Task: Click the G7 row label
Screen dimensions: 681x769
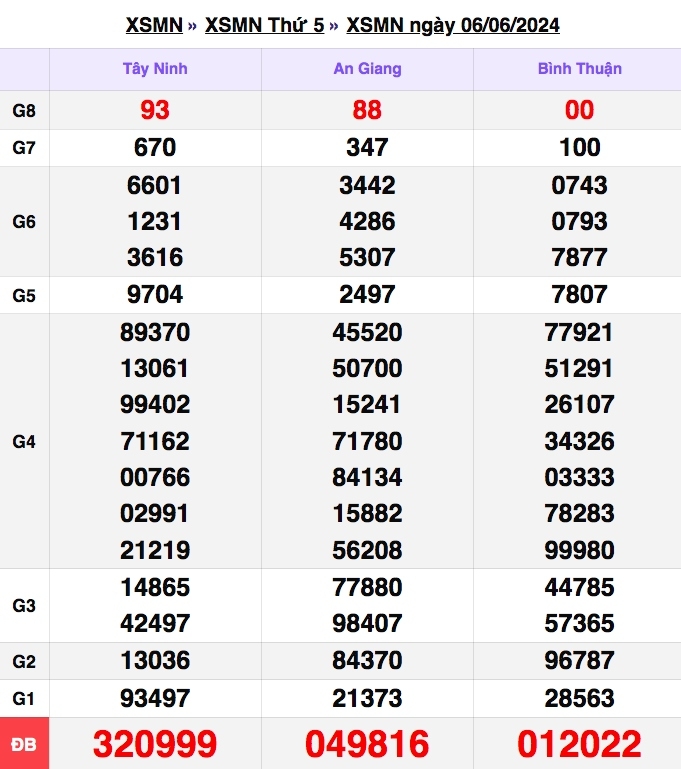Action: click(x=24, y=148)
